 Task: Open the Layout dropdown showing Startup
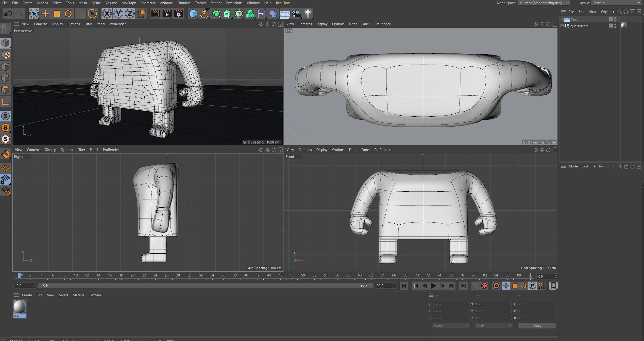(617, 3)
